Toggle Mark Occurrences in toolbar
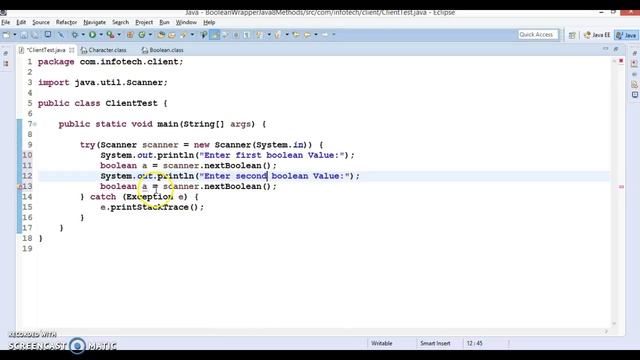This screenshot has width=640, height=360. click(204, 35)
